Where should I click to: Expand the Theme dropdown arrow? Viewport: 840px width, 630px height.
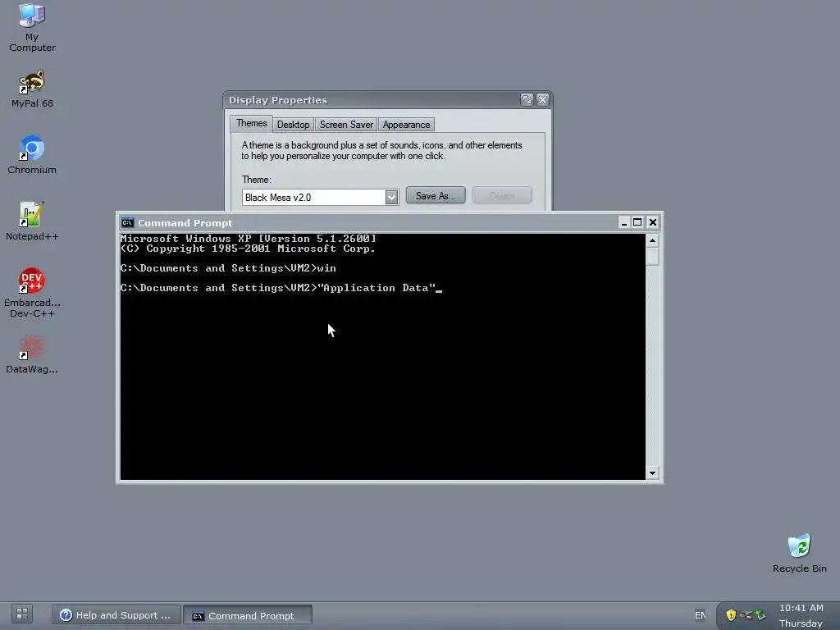(x=391, y=198)
